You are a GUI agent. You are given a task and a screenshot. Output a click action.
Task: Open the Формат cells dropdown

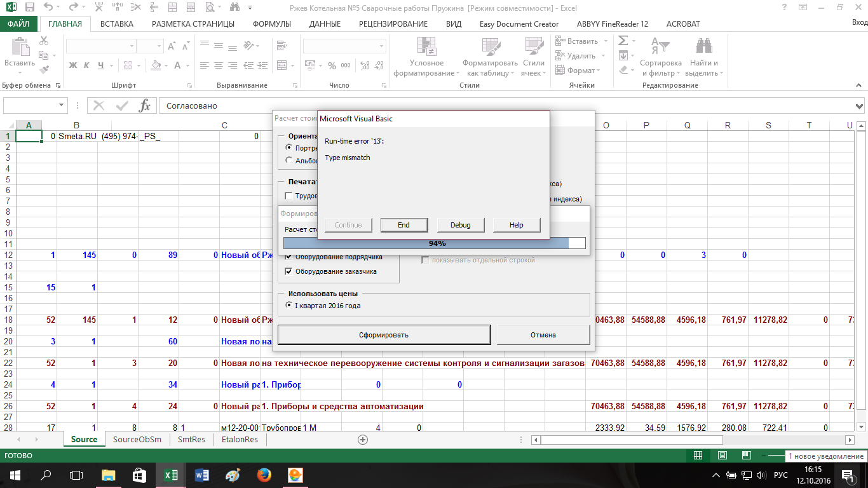pyautogui.click(x=578, y=71)
